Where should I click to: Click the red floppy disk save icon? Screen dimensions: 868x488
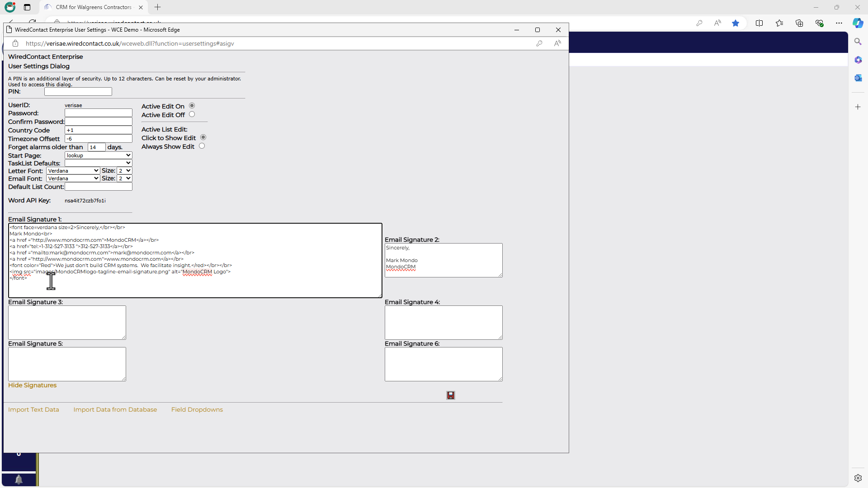pyautogui.click(x=450, y=395)
